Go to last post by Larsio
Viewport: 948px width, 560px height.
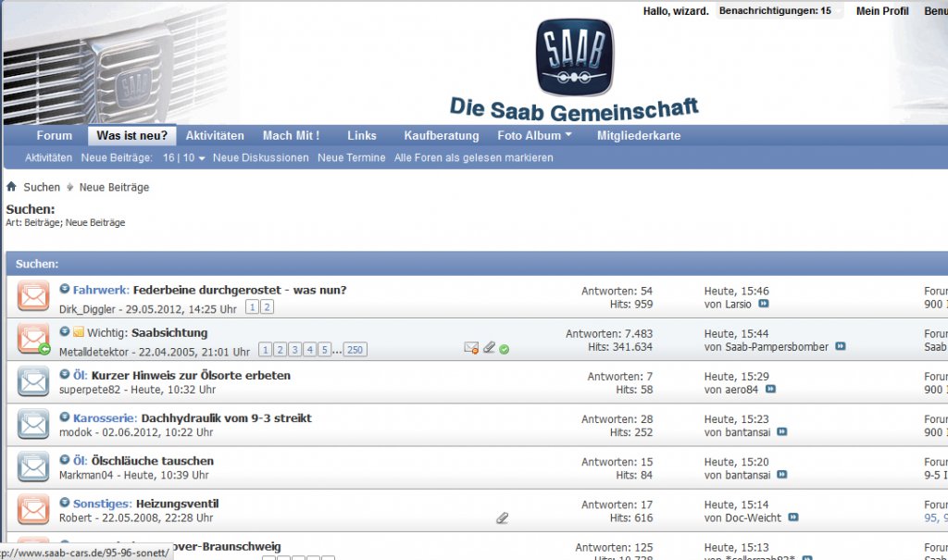tap(764, 304)
